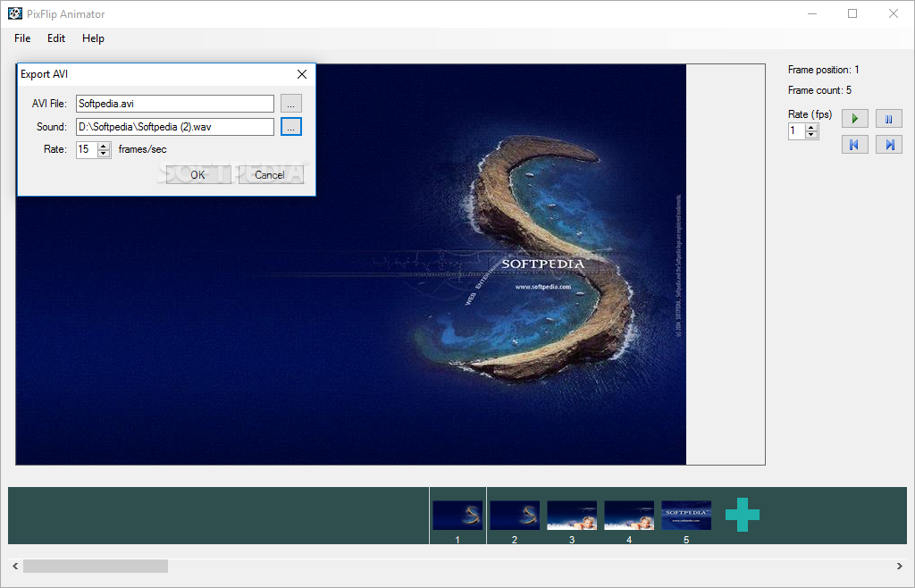
Task: Open the Help menu
Action: (93, 38)
